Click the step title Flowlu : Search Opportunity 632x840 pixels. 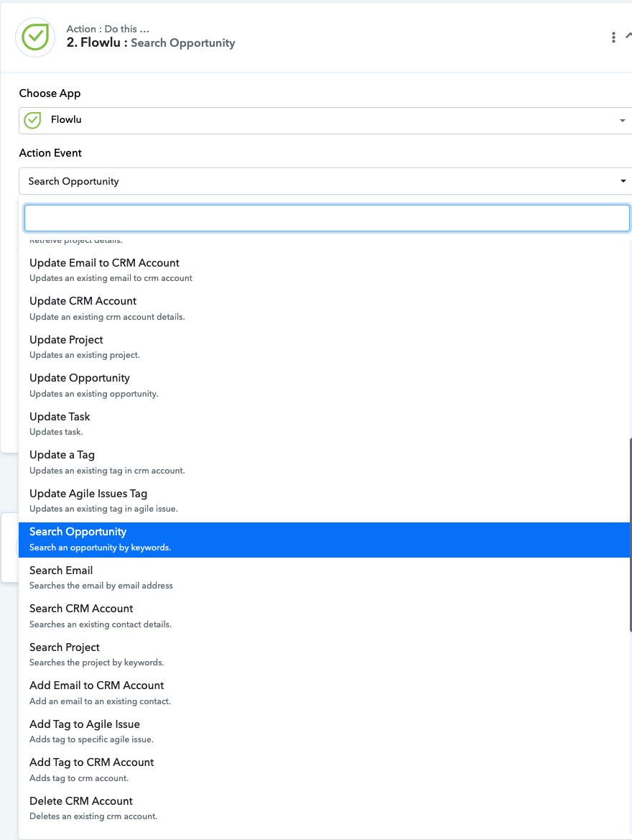[x=151, y=43]
